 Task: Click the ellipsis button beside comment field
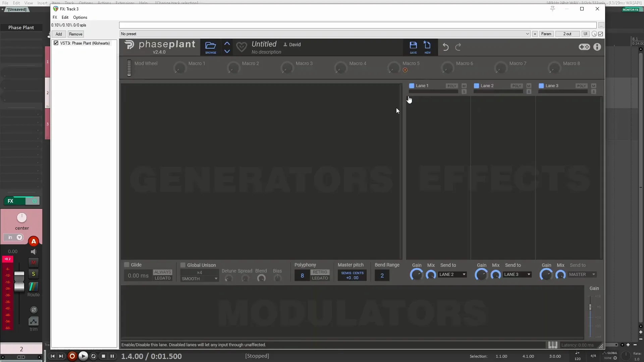point(601,25)
